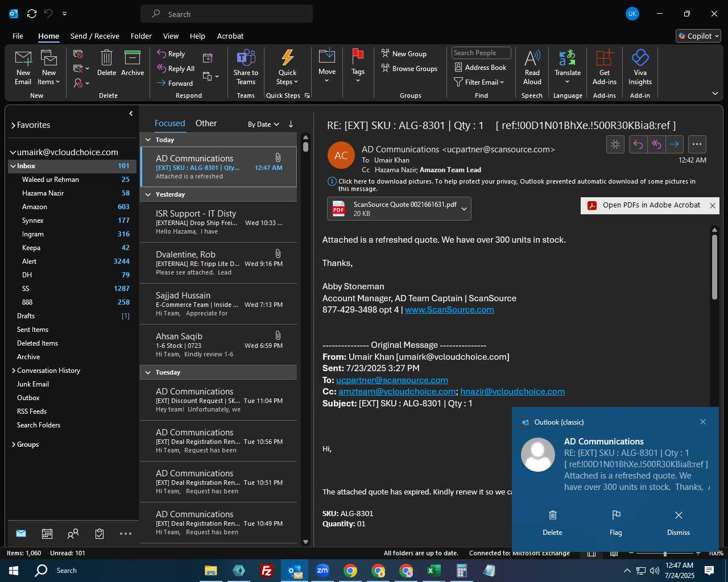Click Open PDFs in Adobe Acrobat

click(644, 205)
